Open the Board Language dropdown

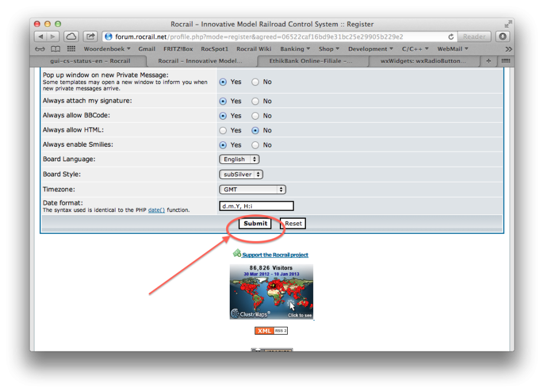pyautogui.click(x=239, y=159)
